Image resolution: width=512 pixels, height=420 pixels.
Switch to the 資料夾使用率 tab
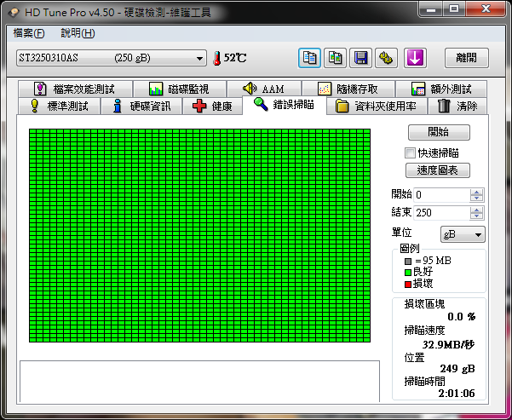coord(377,106)
